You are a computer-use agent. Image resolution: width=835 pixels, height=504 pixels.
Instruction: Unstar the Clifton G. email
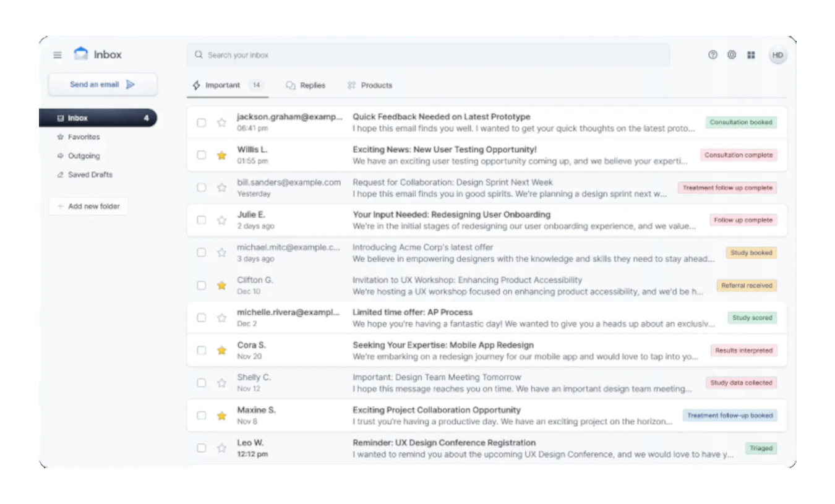[x=221, y=285]
